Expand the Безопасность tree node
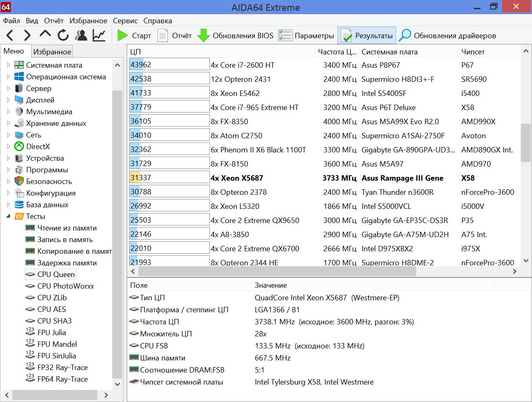Screen dimensions: 532x402 point(8,181)
